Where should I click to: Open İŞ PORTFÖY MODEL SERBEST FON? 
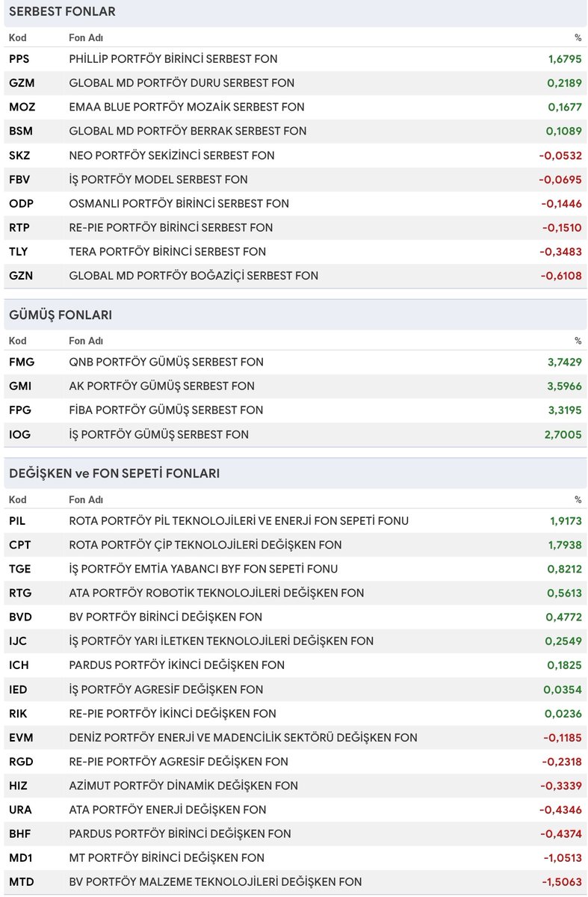(x=158, y=179)
